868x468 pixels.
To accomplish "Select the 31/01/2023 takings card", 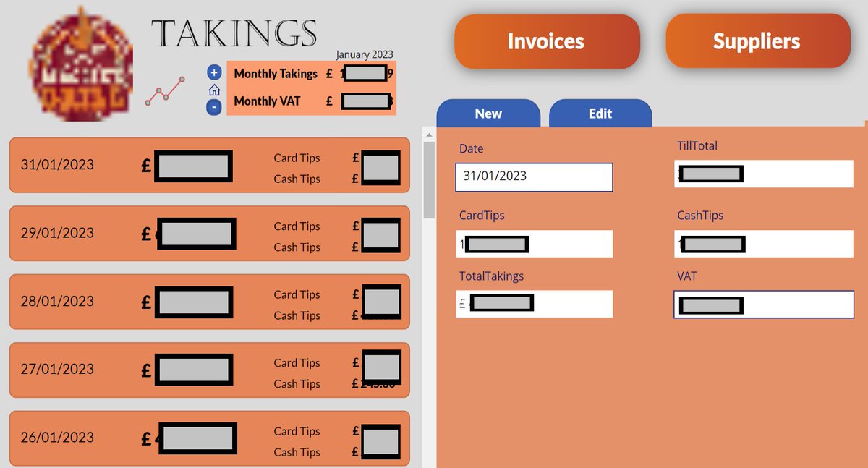I will point(210,165).
